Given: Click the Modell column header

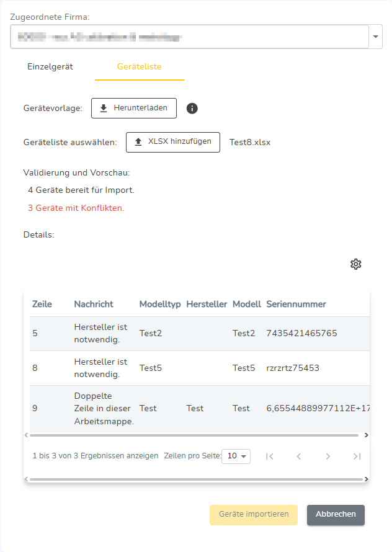Looking at the screenshot, I should pyautogui.click(x=247, y=304).
